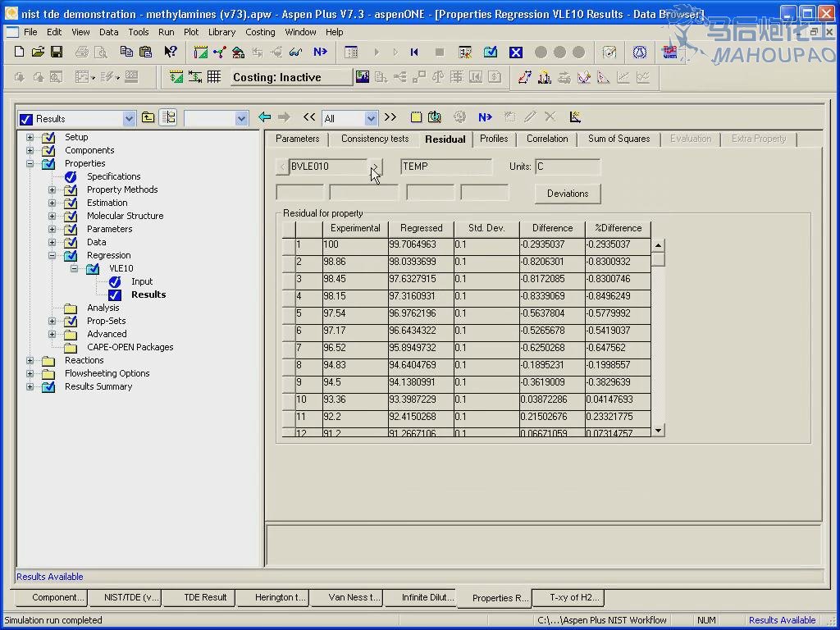
Task: Select Input under VLE10
Action: 142,282
